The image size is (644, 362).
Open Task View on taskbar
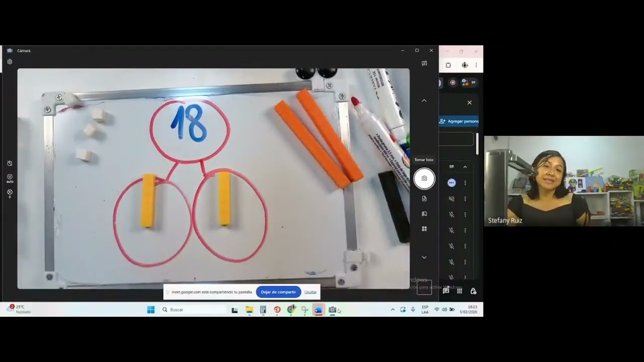[x=234, y=310]
